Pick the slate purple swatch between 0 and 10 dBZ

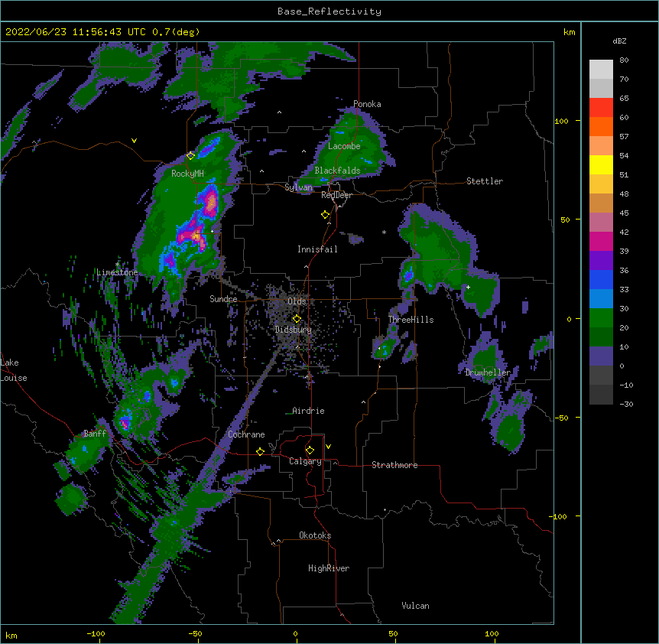pos(601,356)
